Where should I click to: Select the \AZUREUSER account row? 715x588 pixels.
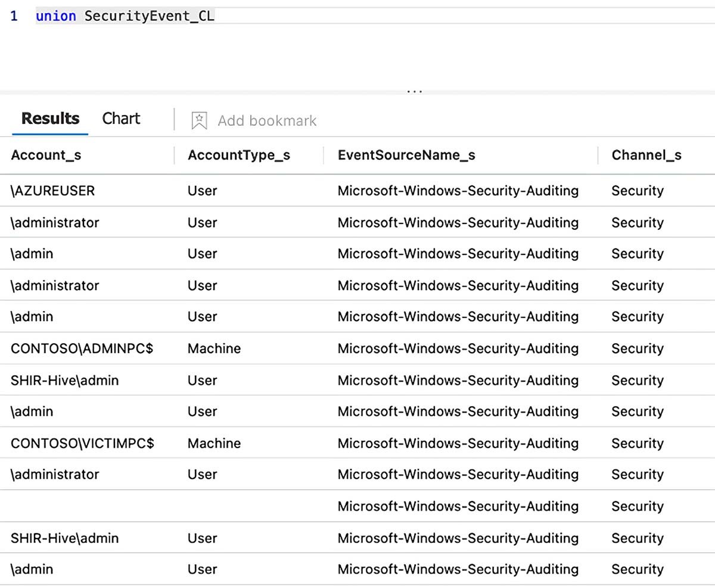click(52, 191)
